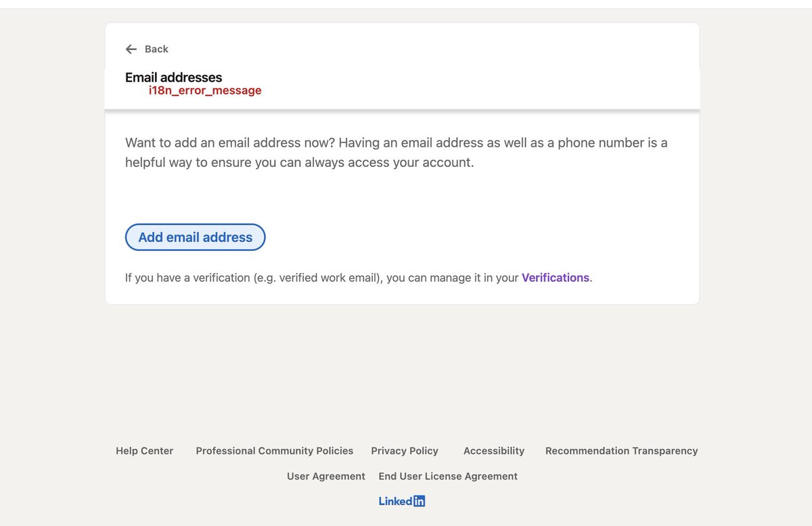Open the Verifications link
Viewport: 812px width, 526px height.
coord(556,278)
